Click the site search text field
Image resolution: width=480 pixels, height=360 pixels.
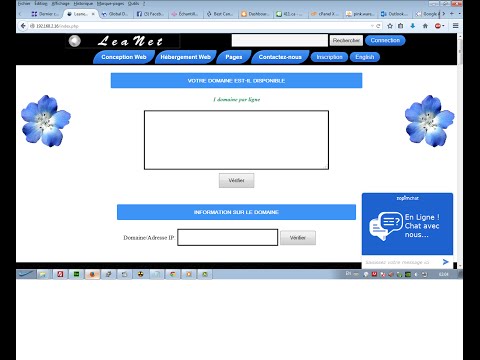click(x=280, y=40)
